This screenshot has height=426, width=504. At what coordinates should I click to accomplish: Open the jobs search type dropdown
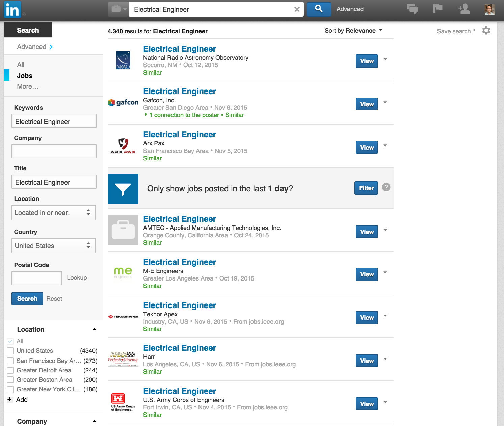118,9
